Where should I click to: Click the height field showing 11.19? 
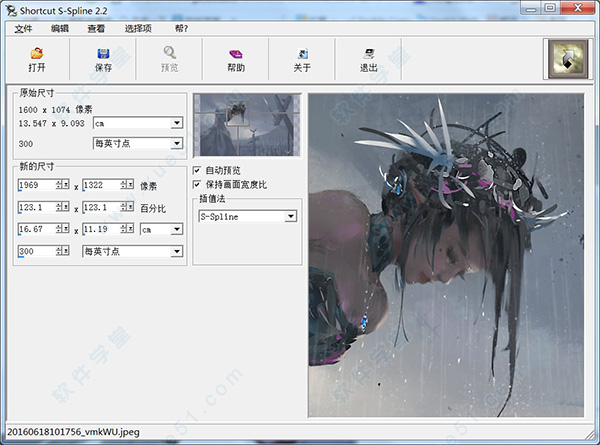click(x=101, y=229)
